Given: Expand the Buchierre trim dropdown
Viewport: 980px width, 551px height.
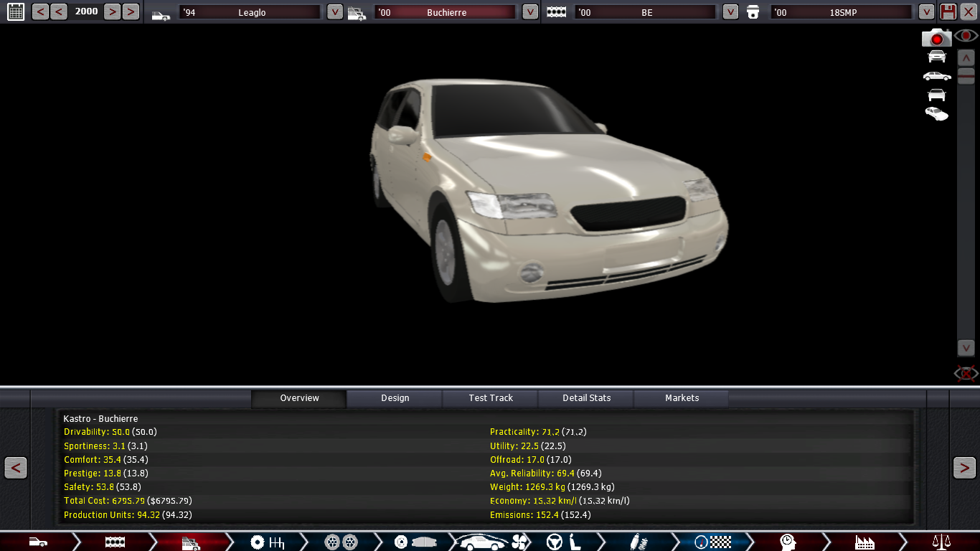Looking at the screenshot, I should pos(530,12).
